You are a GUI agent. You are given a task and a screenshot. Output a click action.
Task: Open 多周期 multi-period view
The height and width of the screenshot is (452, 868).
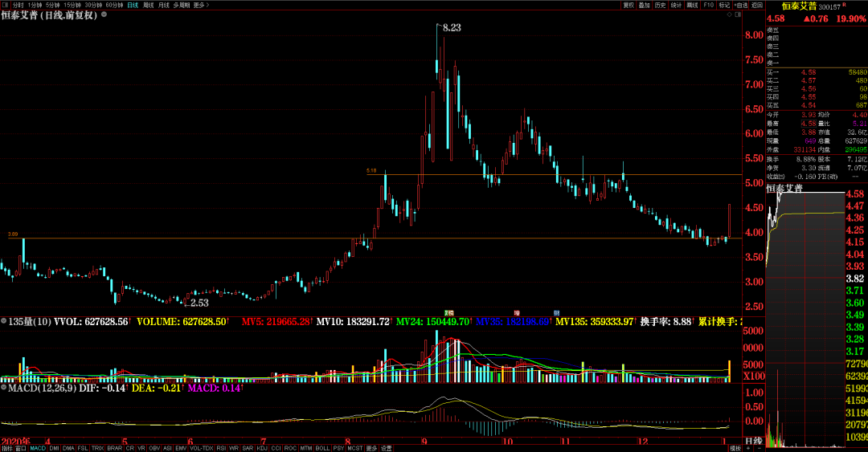pyautogui.click(x=182, y=5)
